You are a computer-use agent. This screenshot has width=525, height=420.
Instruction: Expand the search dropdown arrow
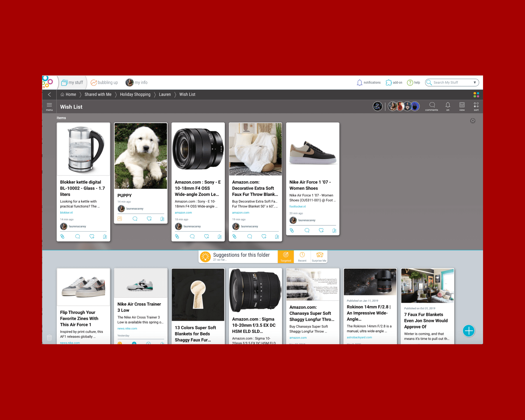coord(475,82)
